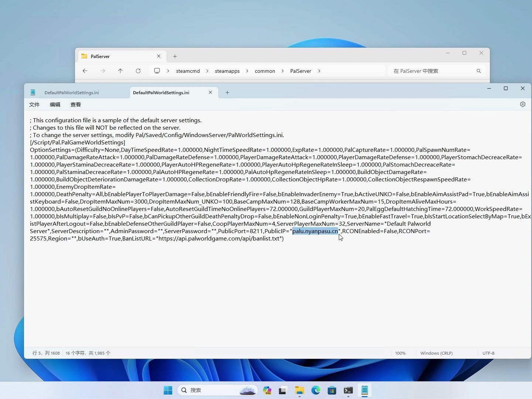Switch to Terminal from the taskbar
532x399 pixels.
[348, 390]
